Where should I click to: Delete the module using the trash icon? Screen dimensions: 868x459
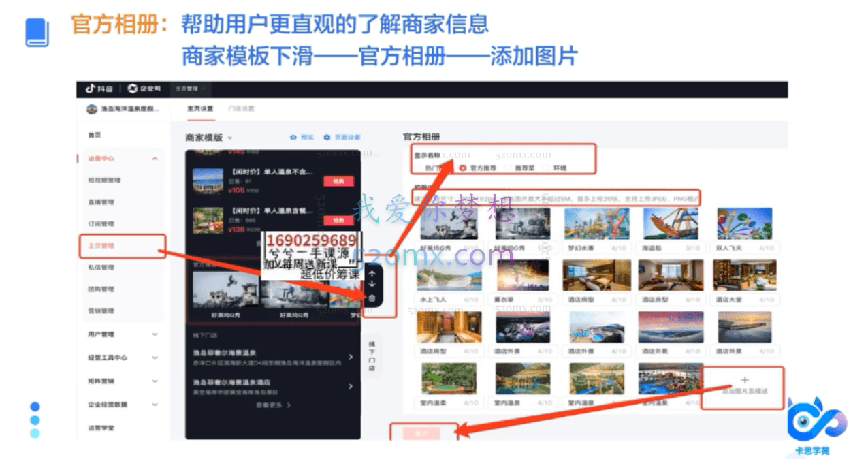(372, 298)
